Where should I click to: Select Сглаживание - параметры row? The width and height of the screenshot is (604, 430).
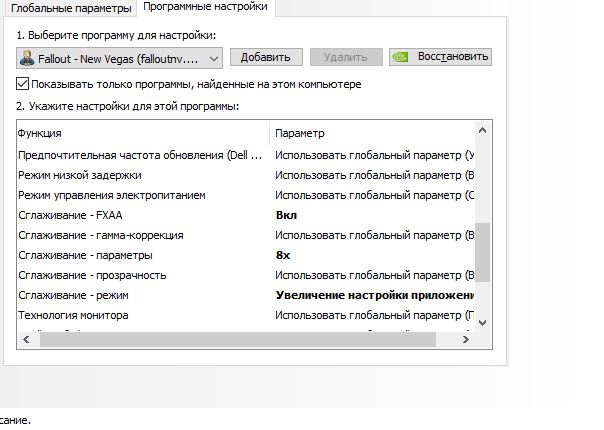pos(246,255)
